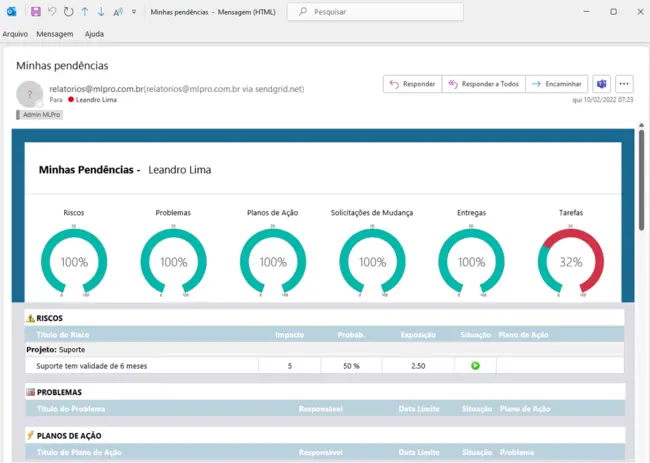Go to previous item with up arrow
Viewport: 650px width, 463px height.
click(85, 12)
